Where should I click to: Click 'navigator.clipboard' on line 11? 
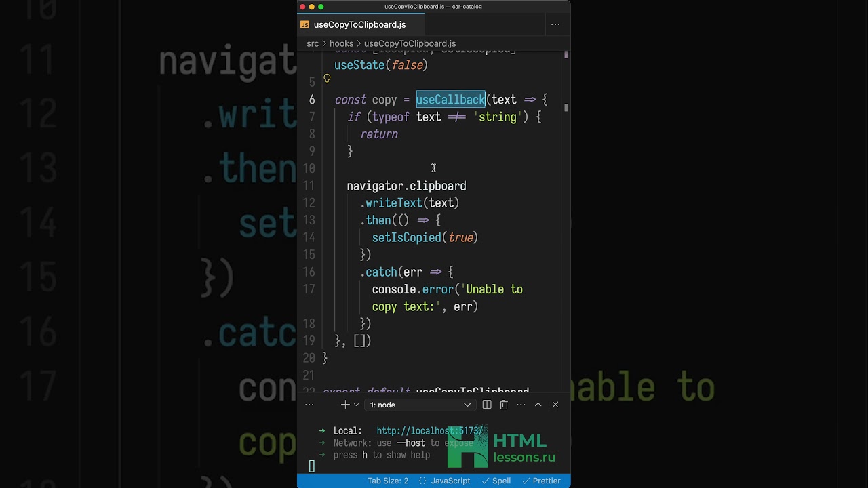406,186
